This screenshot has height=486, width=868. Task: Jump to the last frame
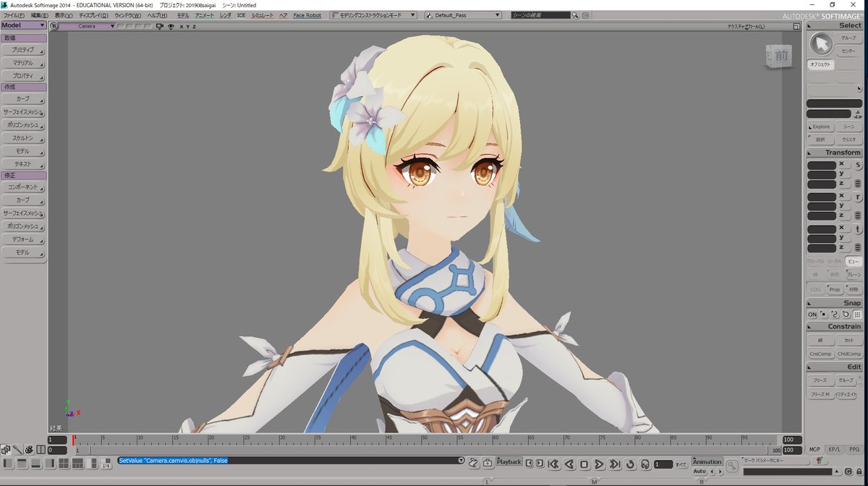click(614, 463)
